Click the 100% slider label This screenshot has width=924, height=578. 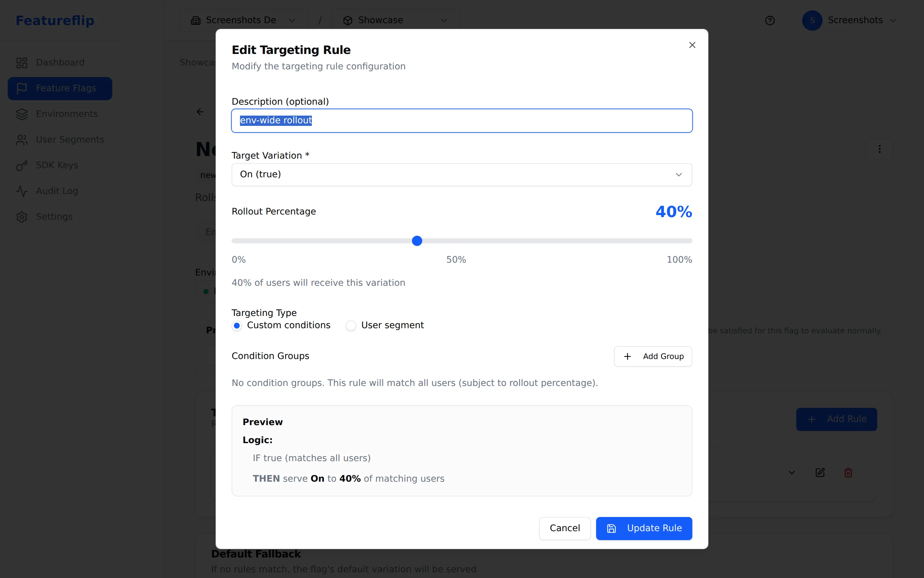tap(679, 260)
